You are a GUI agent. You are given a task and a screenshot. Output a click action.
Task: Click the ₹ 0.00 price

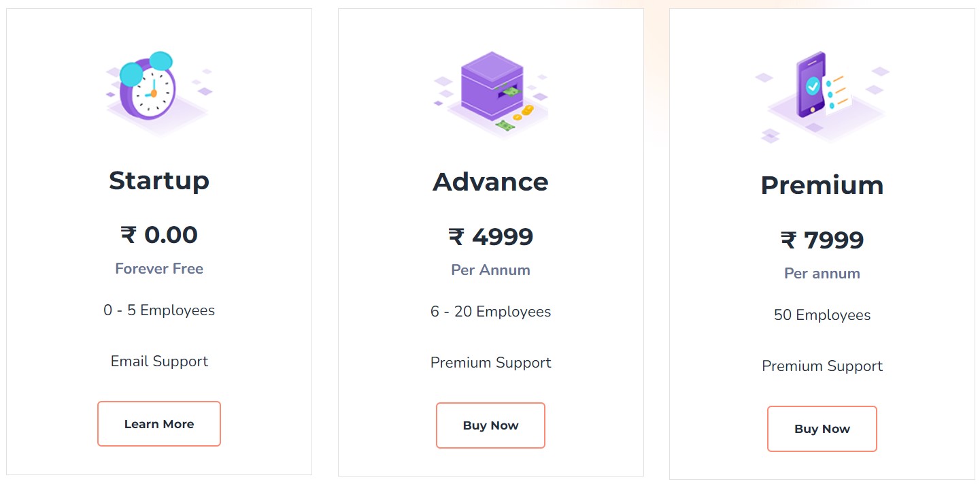coord(159,235)
